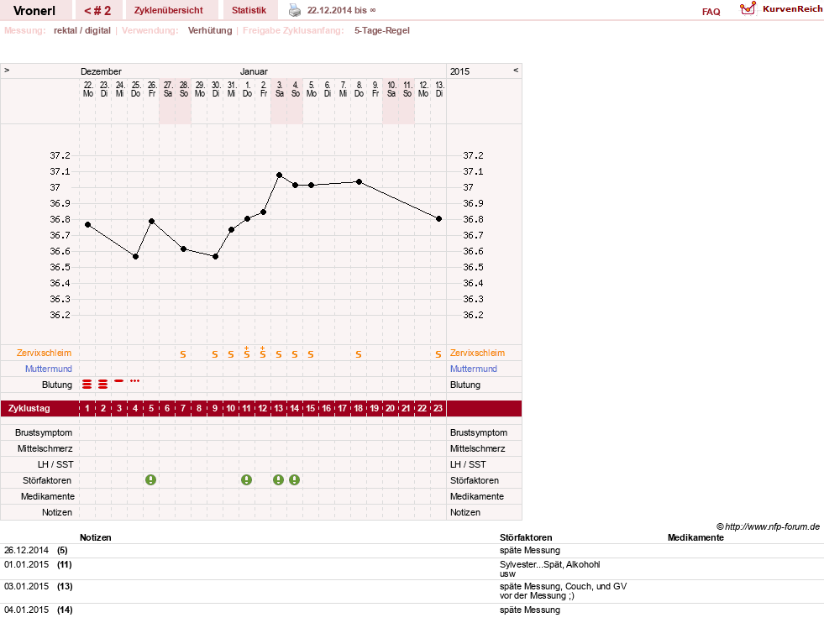This screenshot has height=644, width=824.
Task: Click the Muttermund label on the right
Action: coord(474,369)
